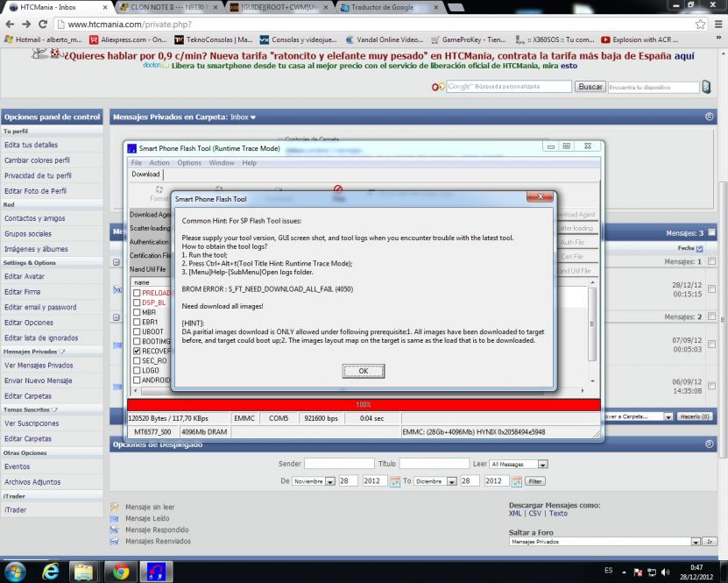Click the Format toolbar icon
This screenshot has width=728, height=583.
tap(159, 189)
